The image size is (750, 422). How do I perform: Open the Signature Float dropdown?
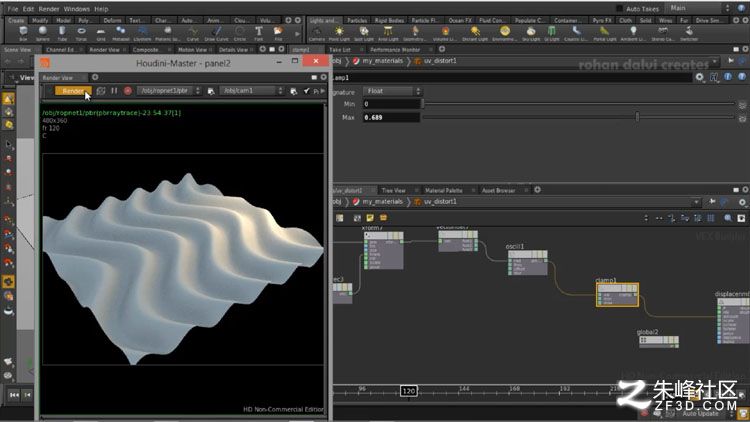click(392, 91)
